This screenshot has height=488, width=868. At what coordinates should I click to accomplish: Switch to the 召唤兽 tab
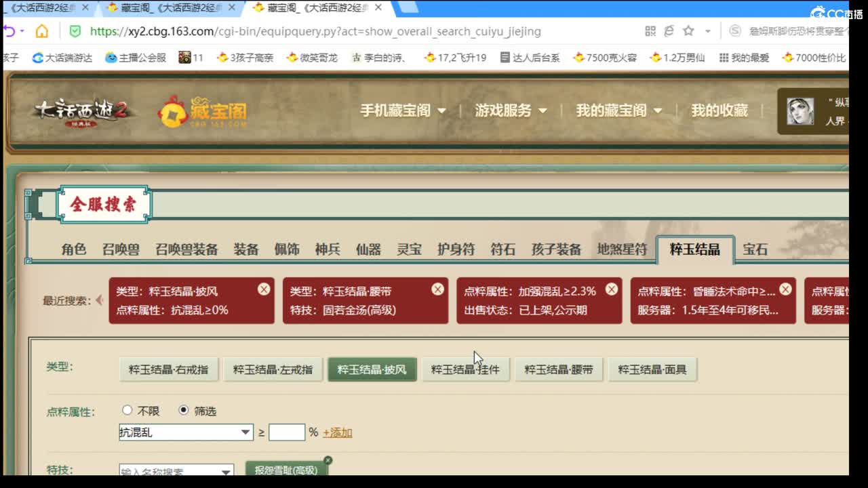(x=121, y=249)
